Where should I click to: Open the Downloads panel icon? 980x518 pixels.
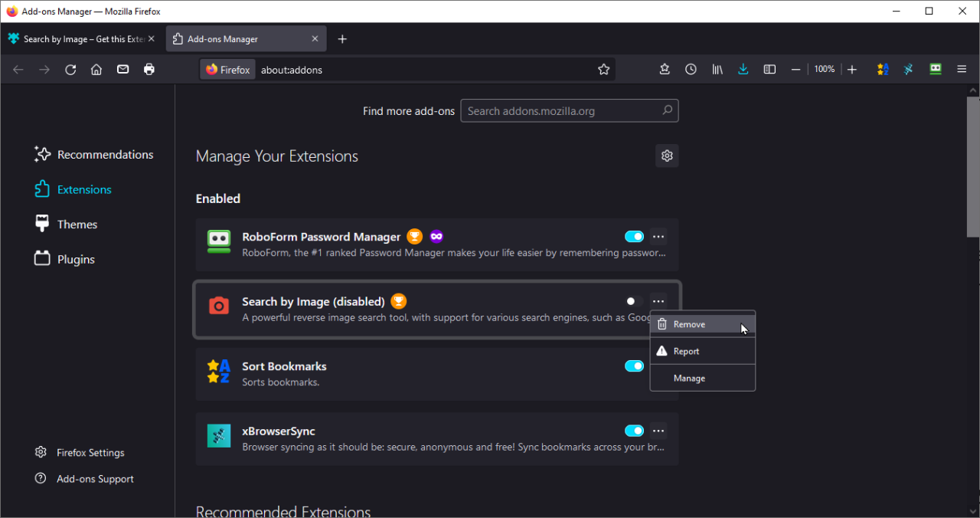[743, 69]
